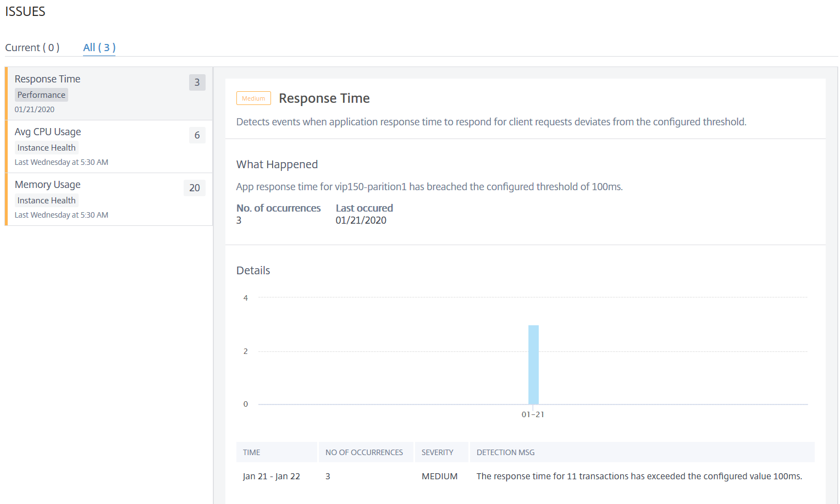Screen dimensions: 840x504
Task: Click Instance Health tag under Memory Usage
Action: coord(46,201)
